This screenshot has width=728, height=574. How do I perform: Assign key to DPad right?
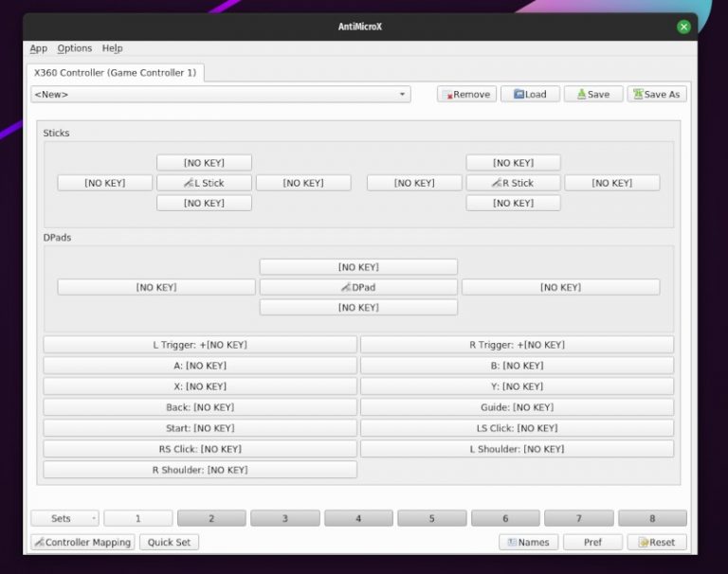(561, 287)
